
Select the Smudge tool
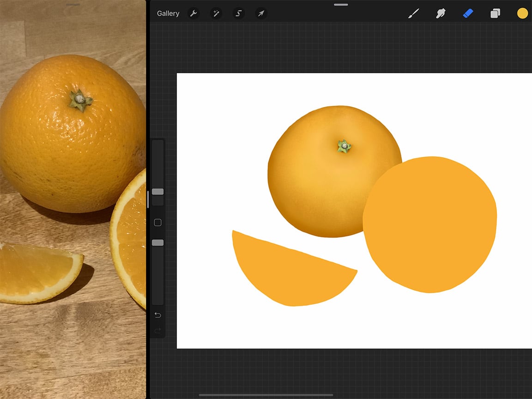[441, 13]
